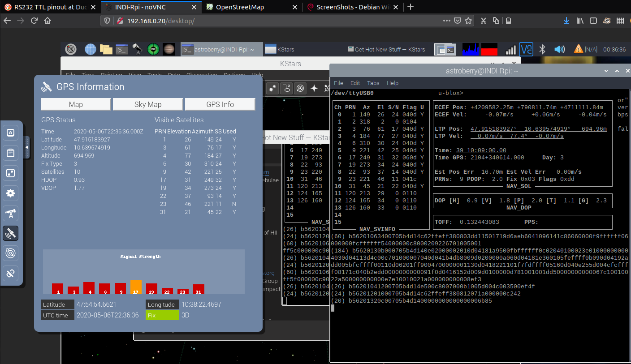Launch terminal icon in taskbar launcher
The image size is (631, 364).
pos(121,49)
